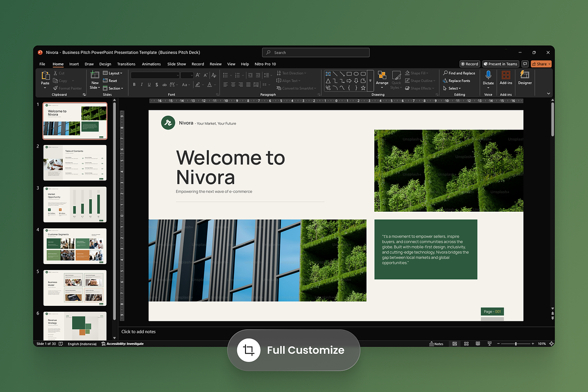Switch to Reading View in status bar

point(477,343)
